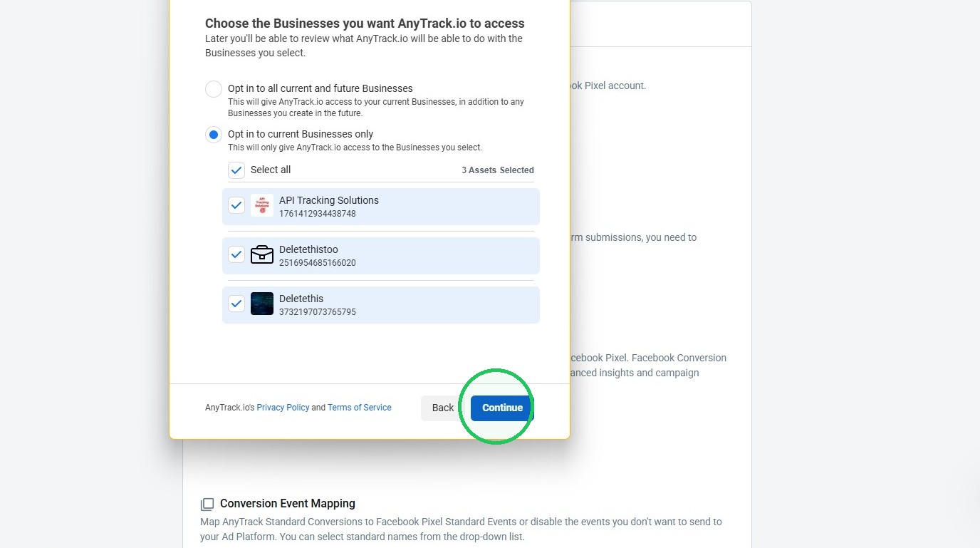Uncheck the Deletethis business checkbox
The width and height of the screenshot is (980, 548).
tap(236, 304)
